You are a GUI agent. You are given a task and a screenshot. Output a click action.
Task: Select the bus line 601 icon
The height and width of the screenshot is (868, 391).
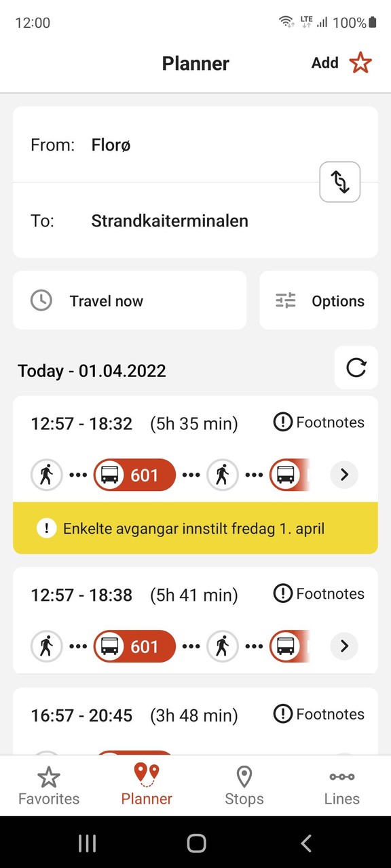click(x=134, y=475)
